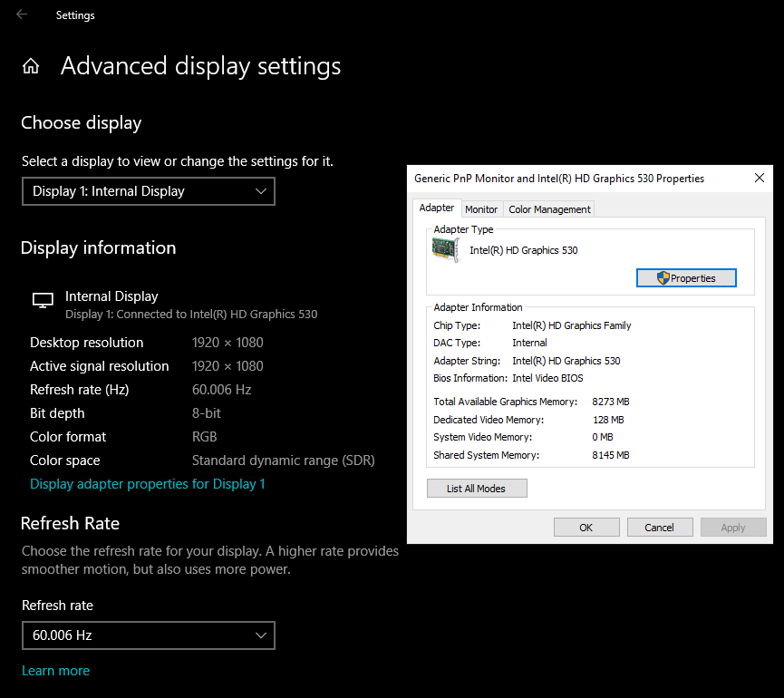Screen dimensions: 784x698
Task: Open the 60.006 Hz refresh rate dropdown
Action: coord(149,635)
